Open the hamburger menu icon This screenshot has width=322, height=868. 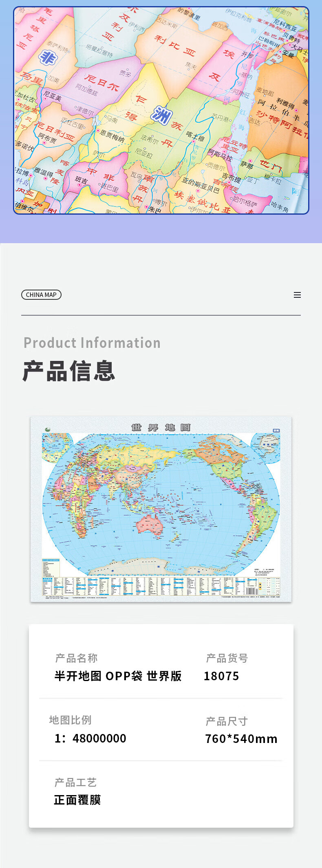point(297,295)
